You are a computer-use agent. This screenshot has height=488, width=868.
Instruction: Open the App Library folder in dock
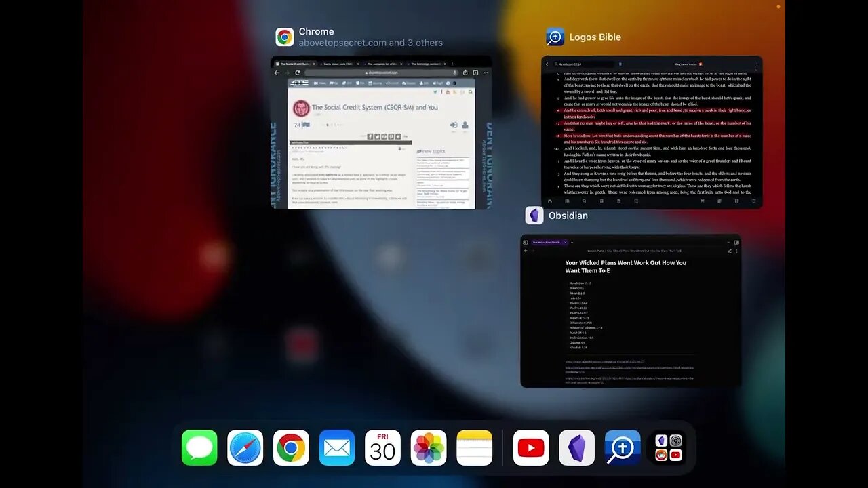668,448
